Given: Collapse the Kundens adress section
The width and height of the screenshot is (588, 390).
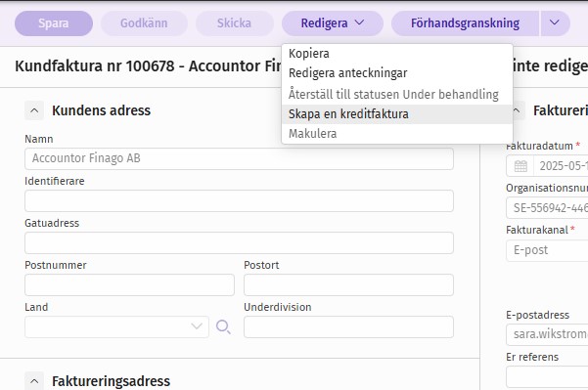Looking at the screenshot, I should pyautogui.click(x=34, y=110).
